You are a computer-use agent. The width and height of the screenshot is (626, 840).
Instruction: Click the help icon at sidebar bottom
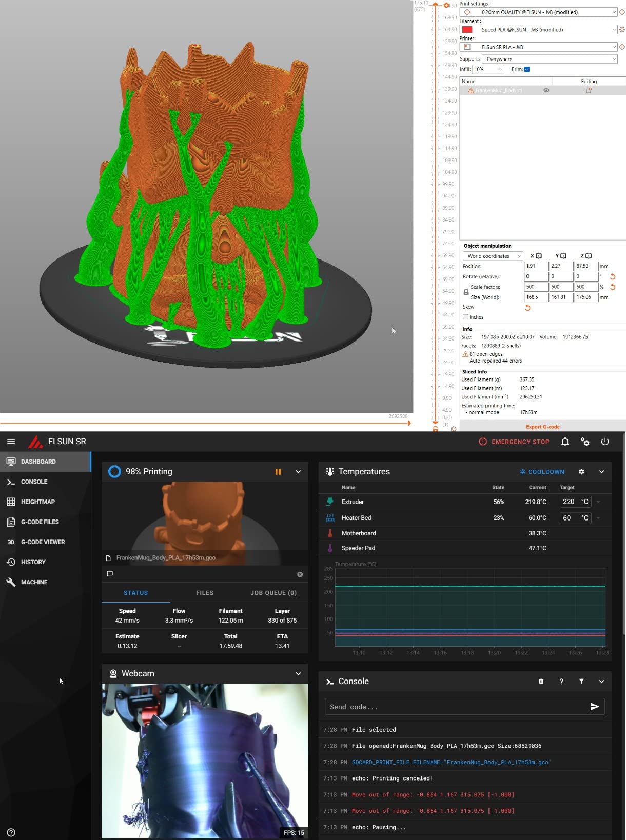point(11,832)
